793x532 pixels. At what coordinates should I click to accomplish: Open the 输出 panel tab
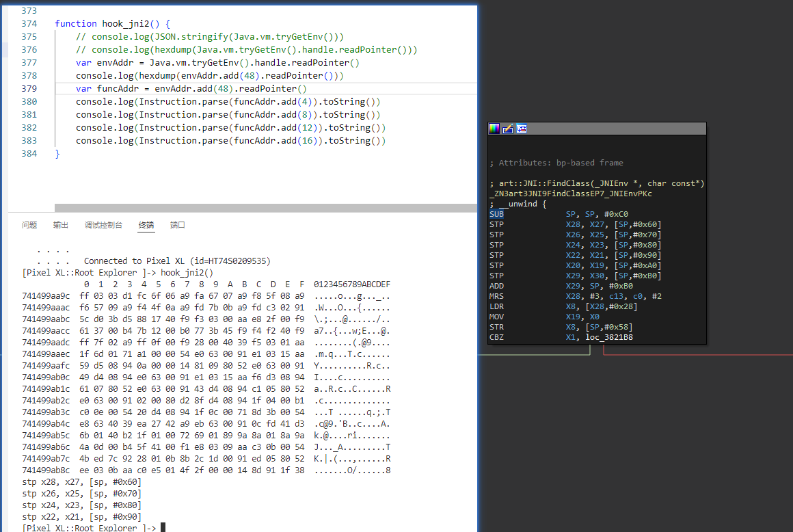click(x=61, y=225)
